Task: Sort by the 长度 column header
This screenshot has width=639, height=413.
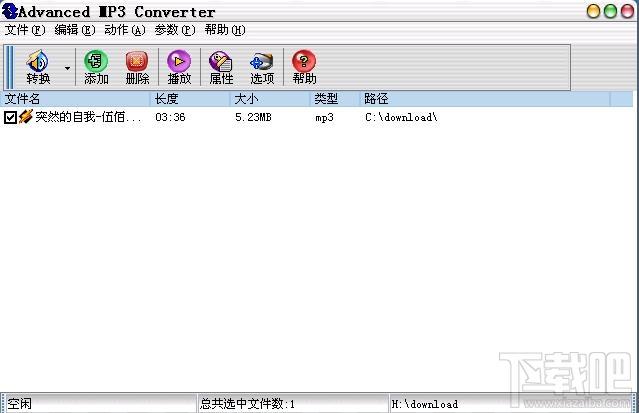Action: 190,99
